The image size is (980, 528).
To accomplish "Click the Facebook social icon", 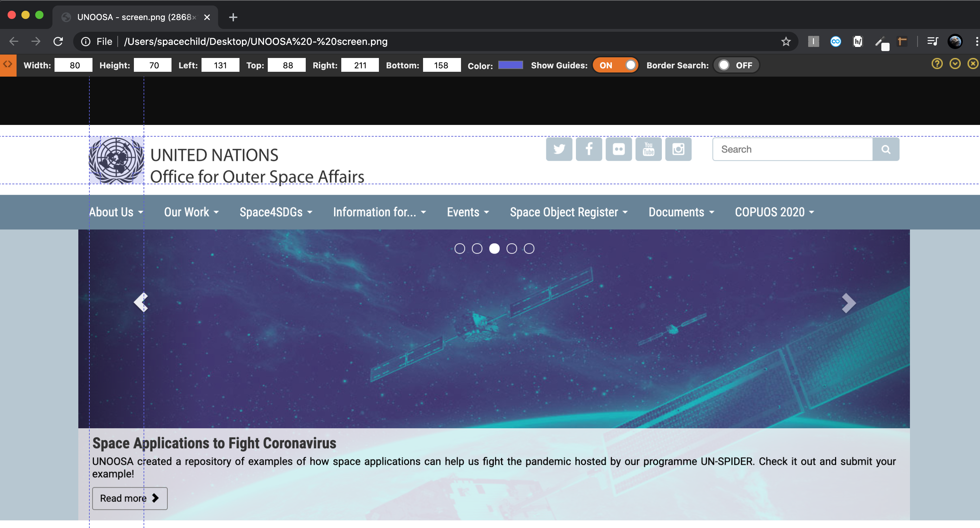I will coord(589,149).
